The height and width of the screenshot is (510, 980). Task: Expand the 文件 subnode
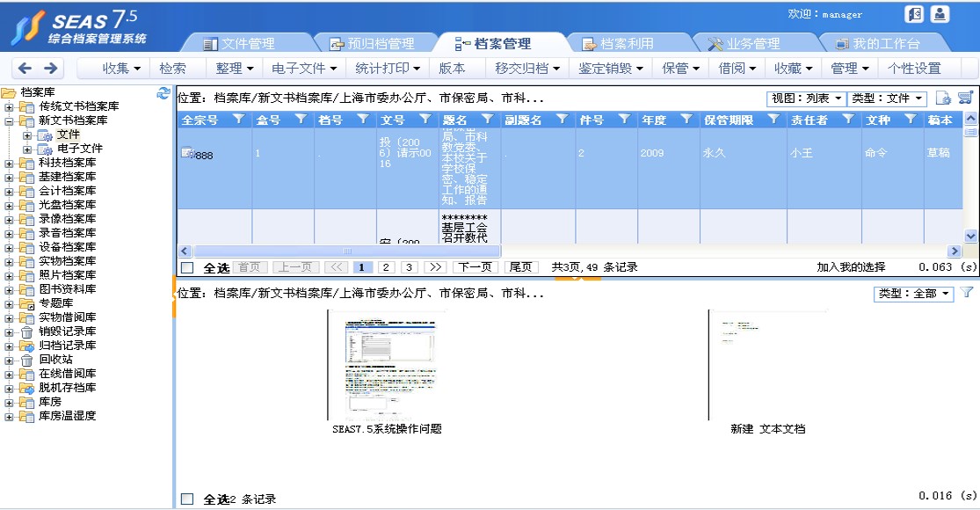click(27, 135)
